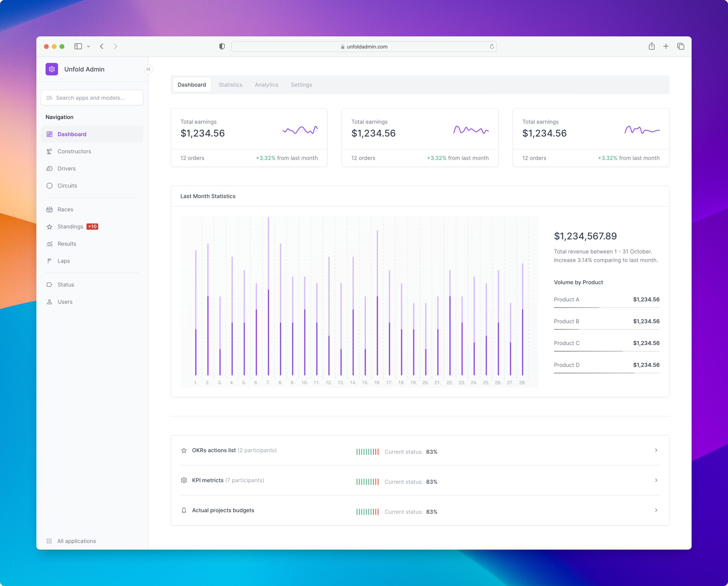Open All applications
Image resolution: width=728 pixels, height=586 pixels.
pyautogui.click(x=76, y=541)
